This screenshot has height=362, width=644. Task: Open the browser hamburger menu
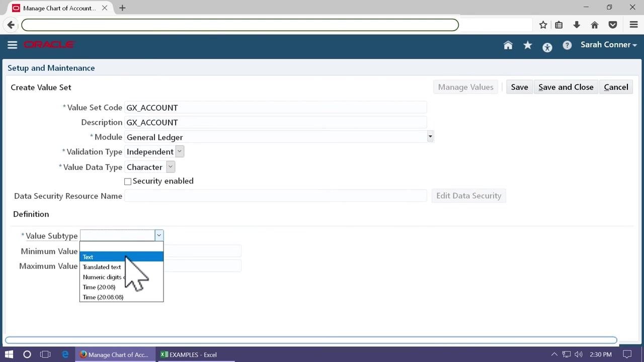(633, 25)
